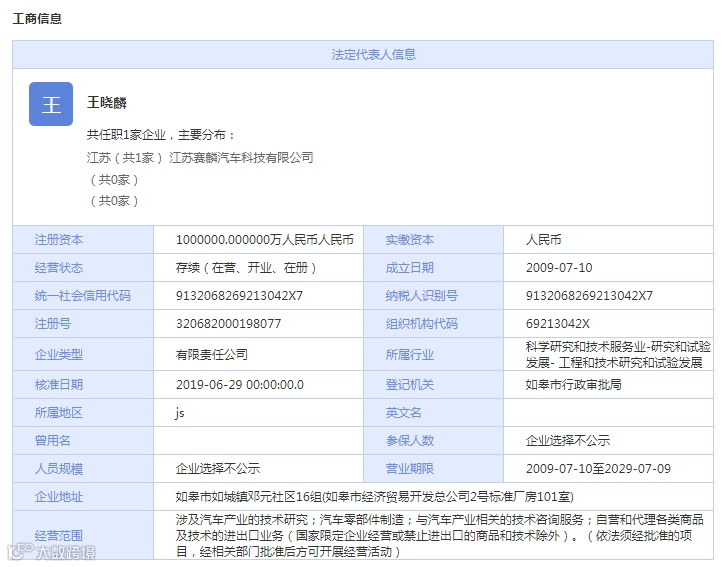Click the 组织机构代码 label

pyautogui.click(x=421, y=324)
